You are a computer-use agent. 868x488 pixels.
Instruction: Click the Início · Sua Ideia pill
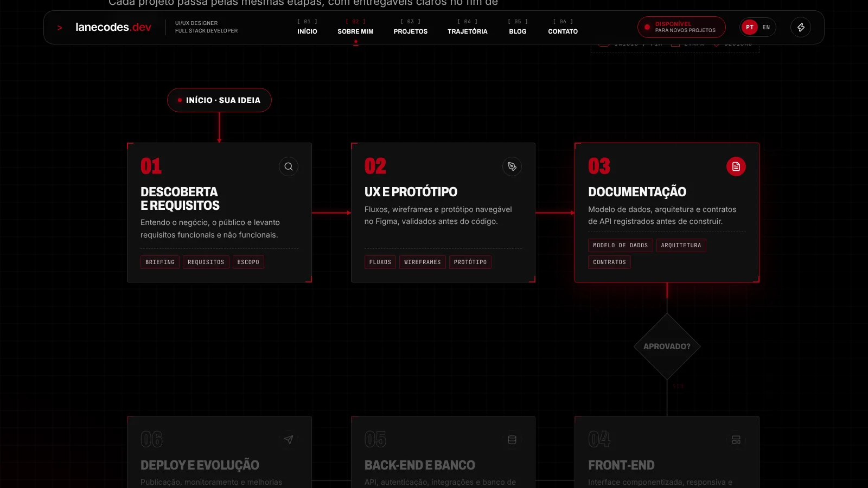tap(219, 100)
